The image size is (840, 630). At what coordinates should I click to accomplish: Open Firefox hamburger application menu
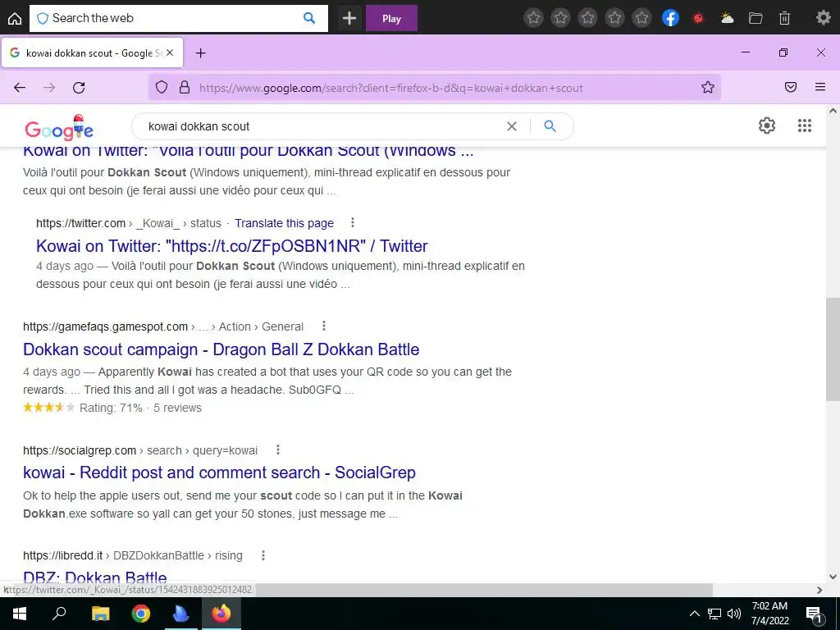click(820, 87)
